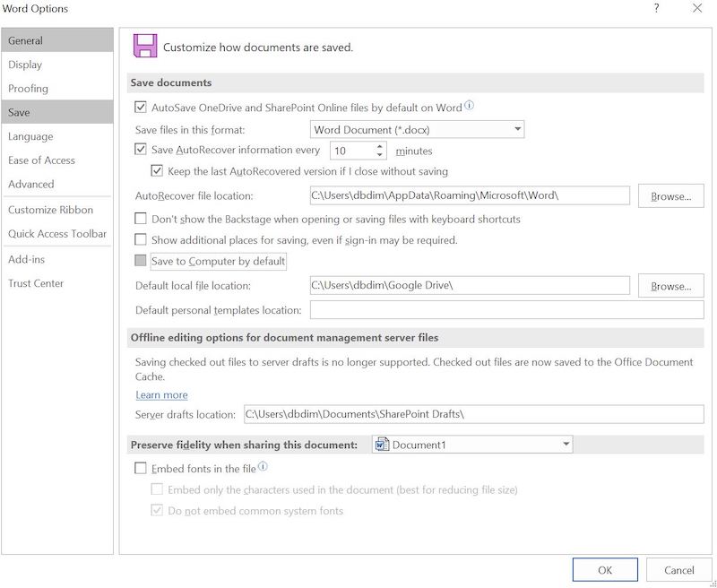Cancel the Word Options dialog

pos(679,570)
